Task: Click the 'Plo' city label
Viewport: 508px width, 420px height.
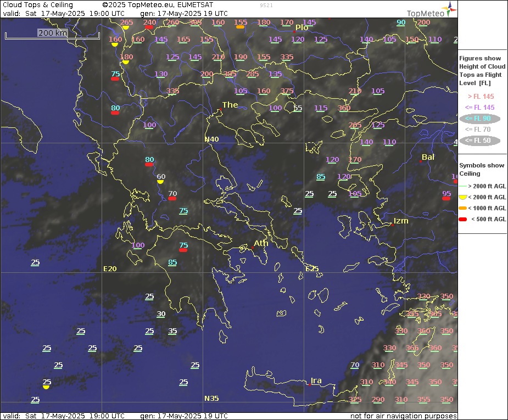Action: click(302, 27)
